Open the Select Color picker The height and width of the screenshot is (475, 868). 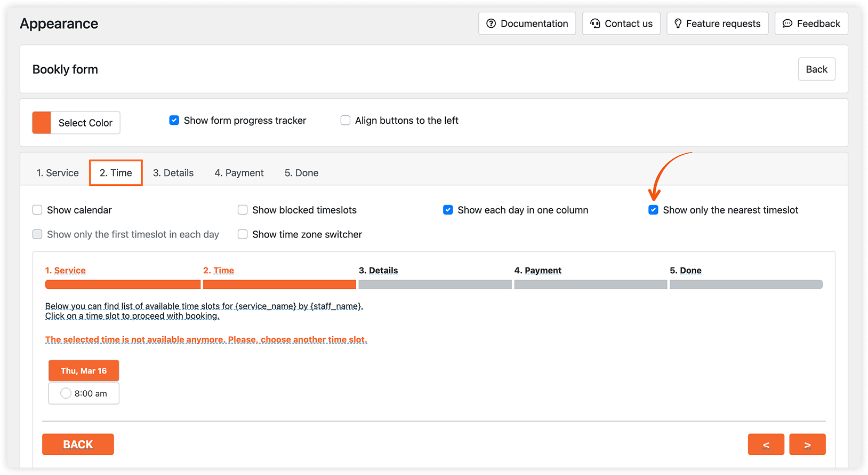point(76,123)
